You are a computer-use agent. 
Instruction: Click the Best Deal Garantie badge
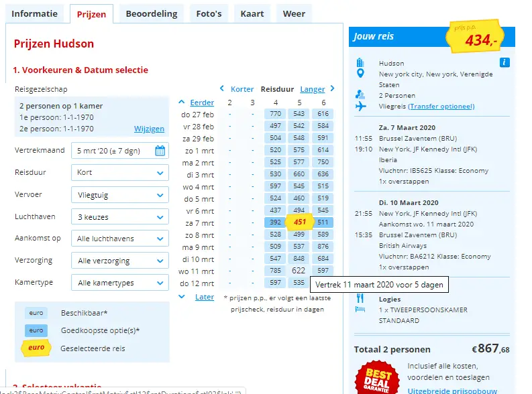point(376,378)
